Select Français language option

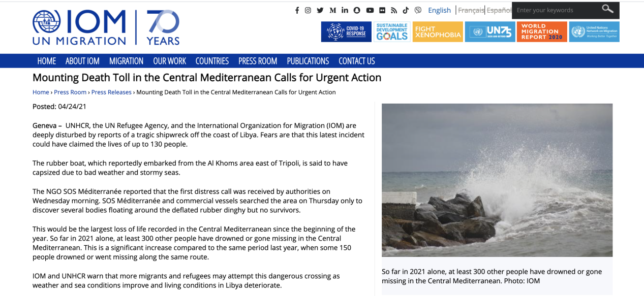coord(471,10)
